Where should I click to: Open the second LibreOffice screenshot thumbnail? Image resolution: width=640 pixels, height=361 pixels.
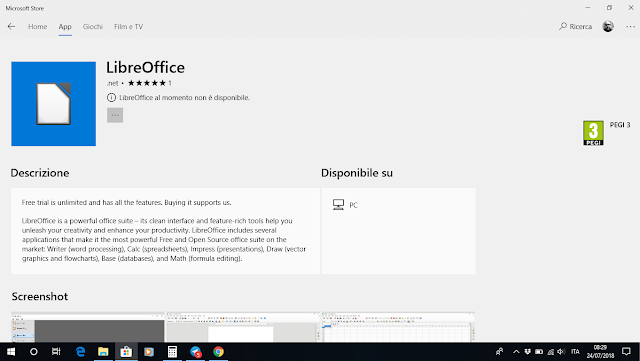[x=243, y=328]
